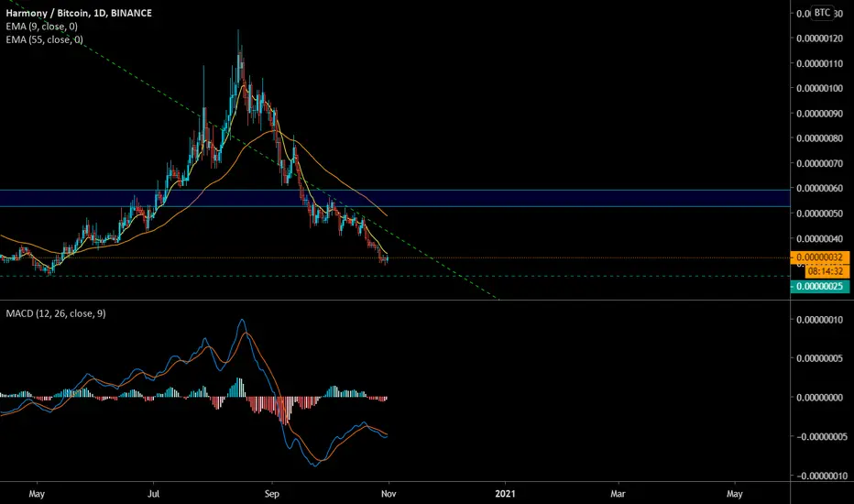Click the MACD 0.00000010 axis label
The height and width of the screenshot is (504, 854).
click(x=820, y=319)
